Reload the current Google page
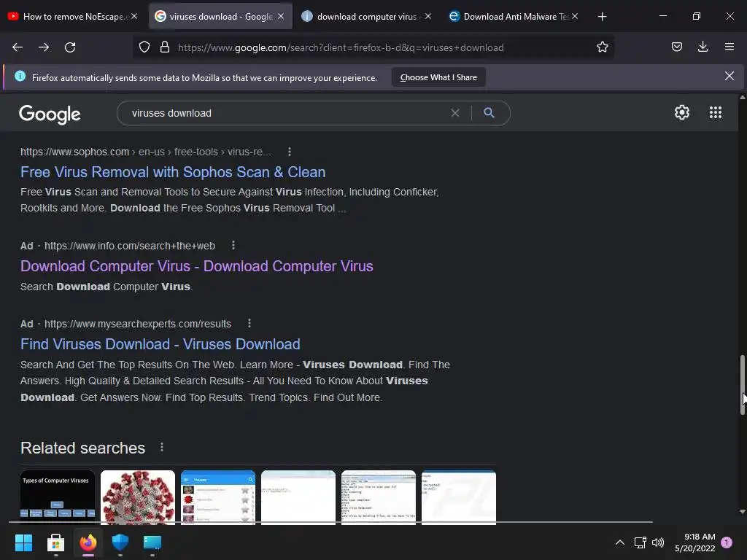The width and height of the screenshot is (747, 560). [x=70, y=47]
